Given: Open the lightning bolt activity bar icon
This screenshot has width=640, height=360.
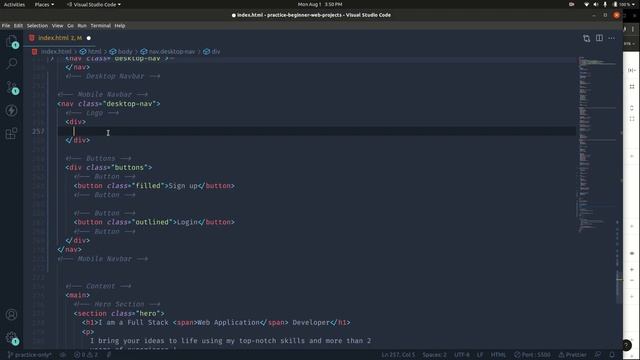Looking at the screenshot, I should 11,110.
